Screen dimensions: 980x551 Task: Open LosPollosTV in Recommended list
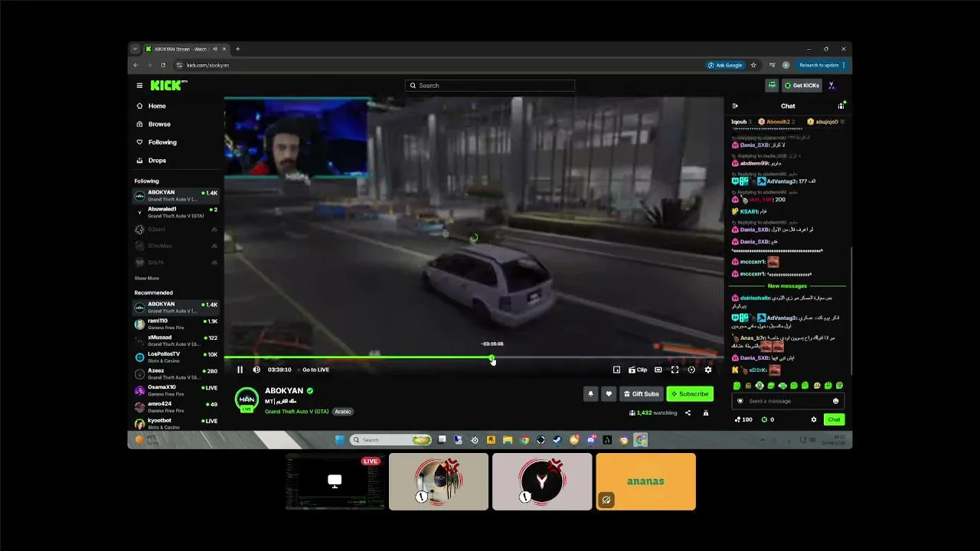click(x=176, y=357)
